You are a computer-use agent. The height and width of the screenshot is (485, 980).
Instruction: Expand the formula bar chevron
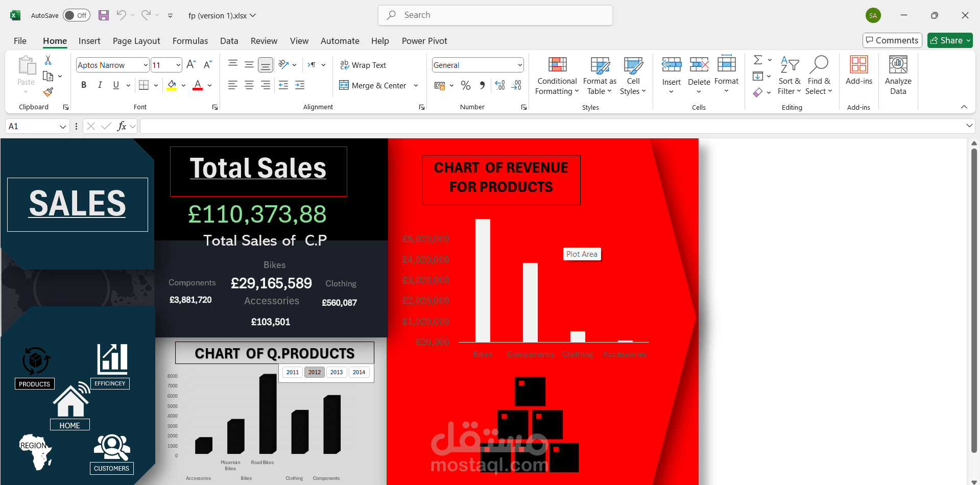click(969, 126)
